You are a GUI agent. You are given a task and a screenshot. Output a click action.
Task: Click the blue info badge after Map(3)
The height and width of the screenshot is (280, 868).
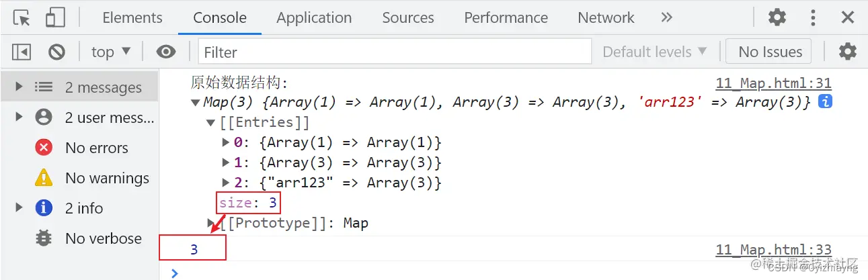825,102
